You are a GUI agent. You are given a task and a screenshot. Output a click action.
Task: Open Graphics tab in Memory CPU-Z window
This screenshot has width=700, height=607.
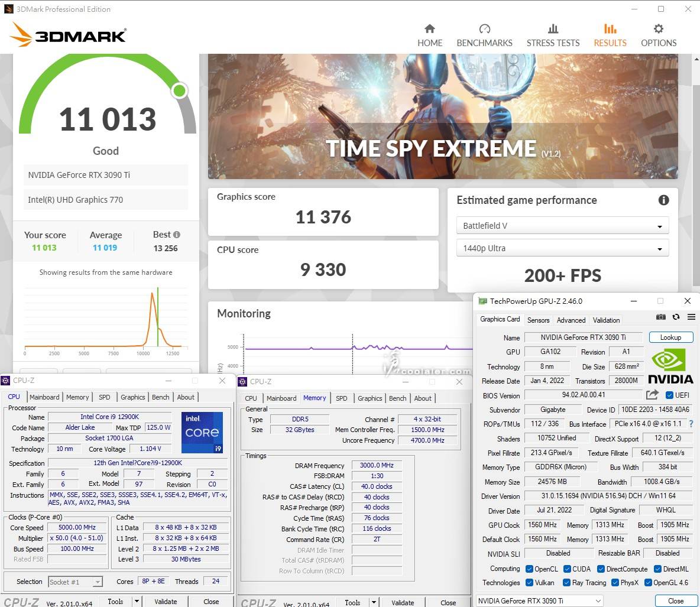(370, 398)
